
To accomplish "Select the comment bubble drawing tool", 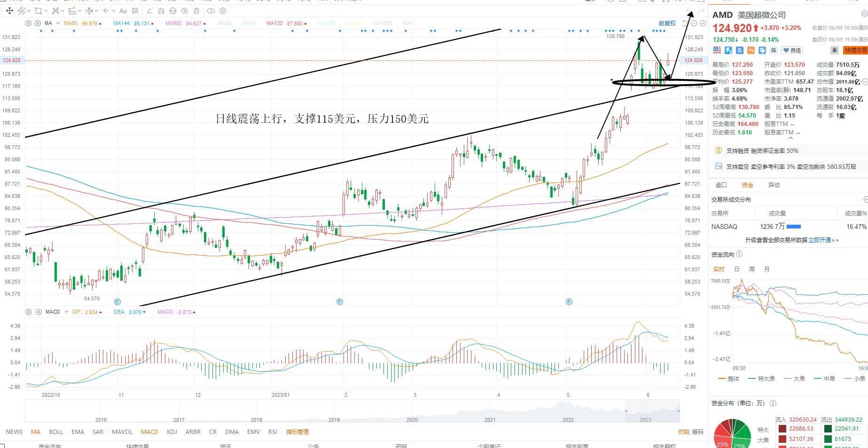I will pos(135,10).
